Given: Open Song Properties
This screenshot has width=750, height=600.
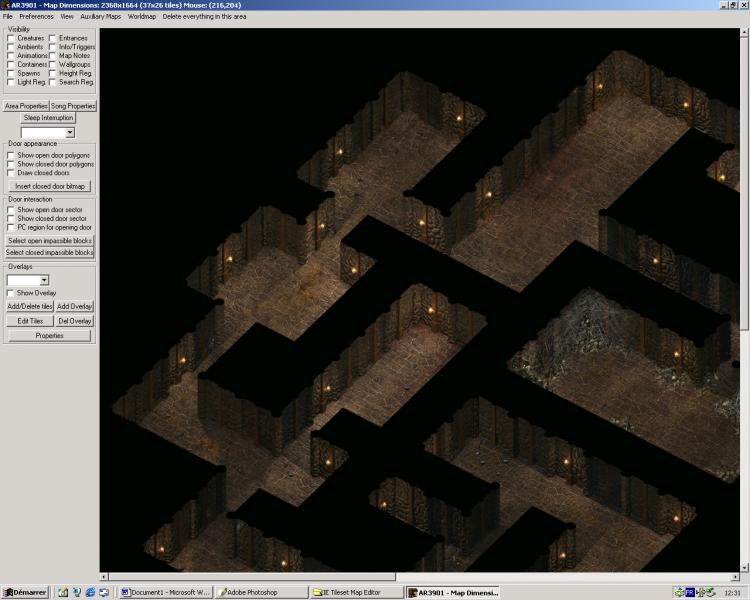Looking at the screenshot, I should (73, 106).
